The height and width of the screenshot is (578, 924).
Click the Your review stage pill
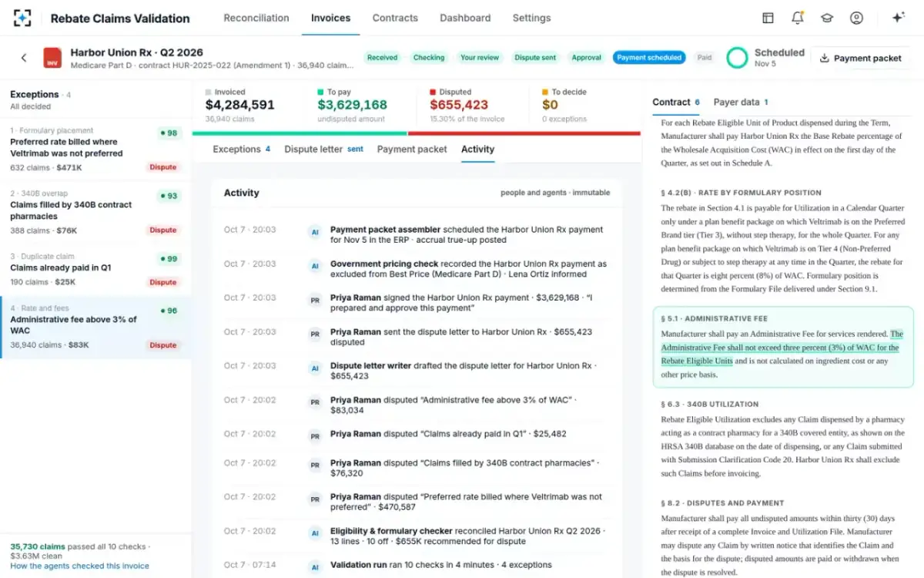click(x=480, y=58)
